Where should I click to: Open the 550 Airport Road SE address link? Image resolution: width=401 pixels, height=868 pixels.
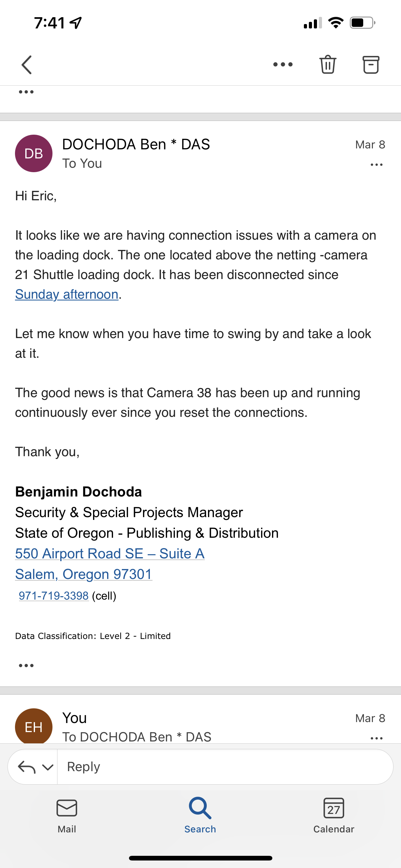(x=110, y=554)
